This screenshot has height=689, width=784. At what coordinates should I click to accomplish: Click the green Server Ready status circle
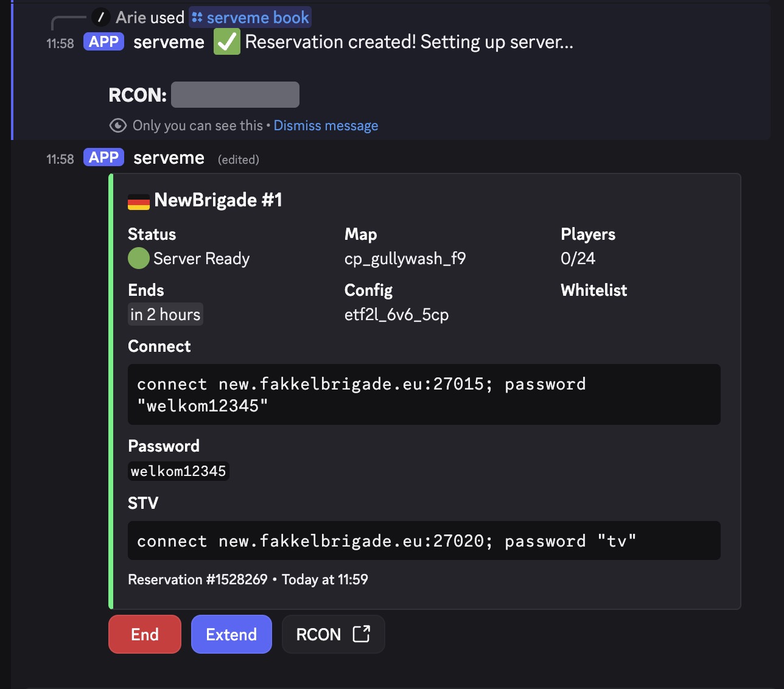139,259
